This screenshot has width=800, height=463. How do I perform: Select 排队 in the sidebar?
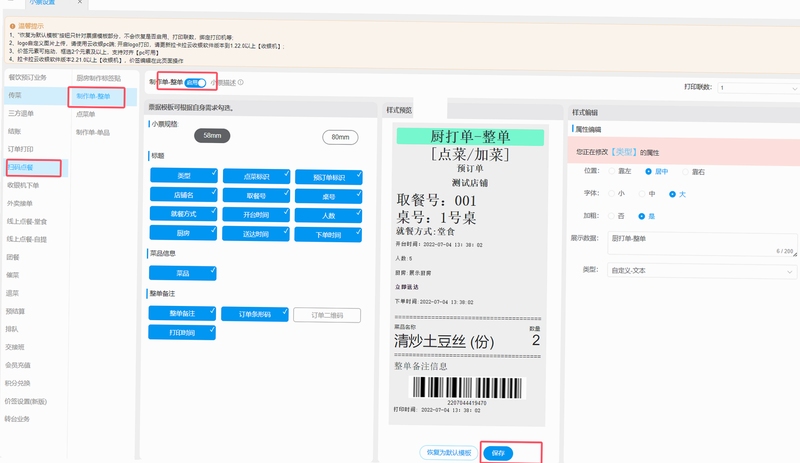[x=12, y=329]
